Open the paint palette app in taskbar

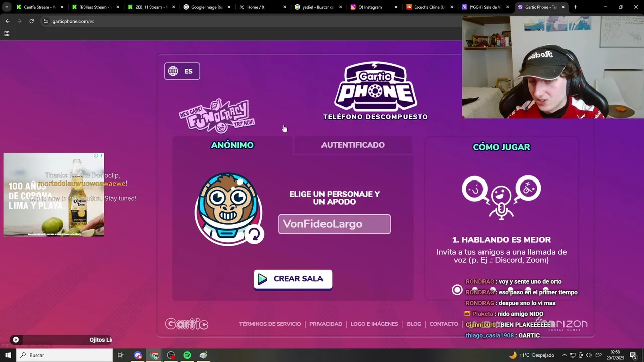pyautogui.click(x=203, y=355)
